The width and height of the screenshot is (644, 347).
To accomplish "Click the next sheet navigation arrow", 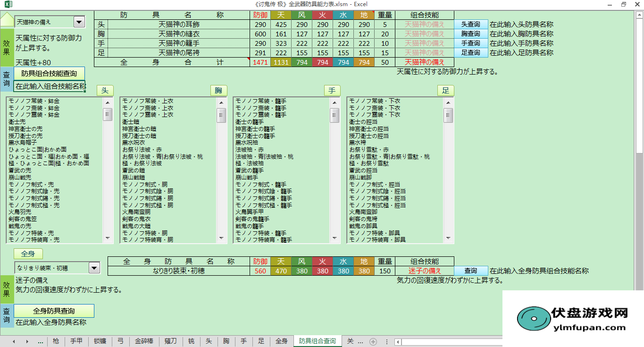I will coord(27,341).
